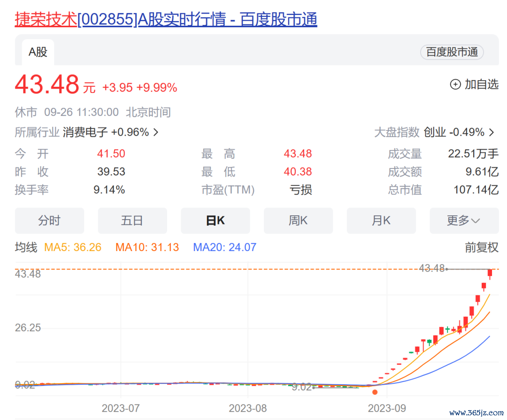Click the 2023-08 date axis label

point(248,408)
